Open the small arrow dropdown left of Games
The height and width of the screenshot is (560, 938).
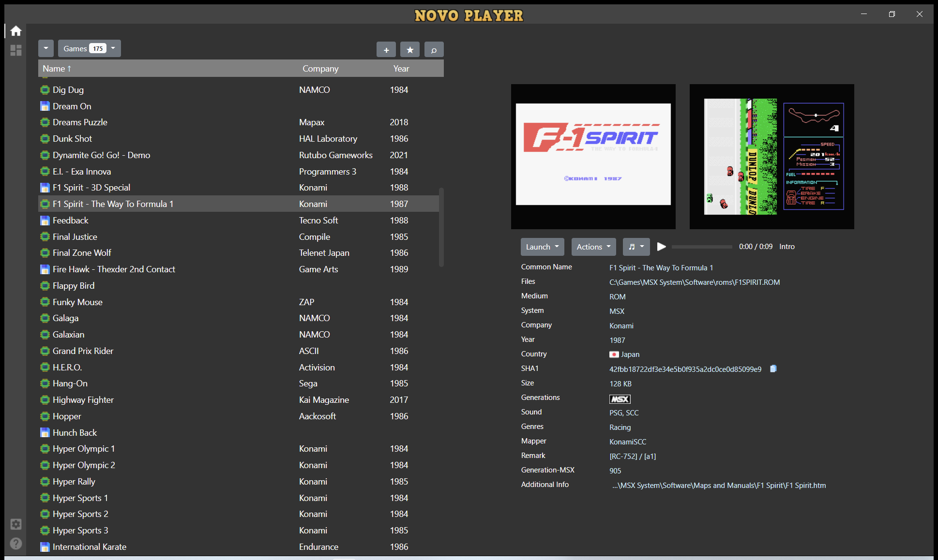pos(45,48)
